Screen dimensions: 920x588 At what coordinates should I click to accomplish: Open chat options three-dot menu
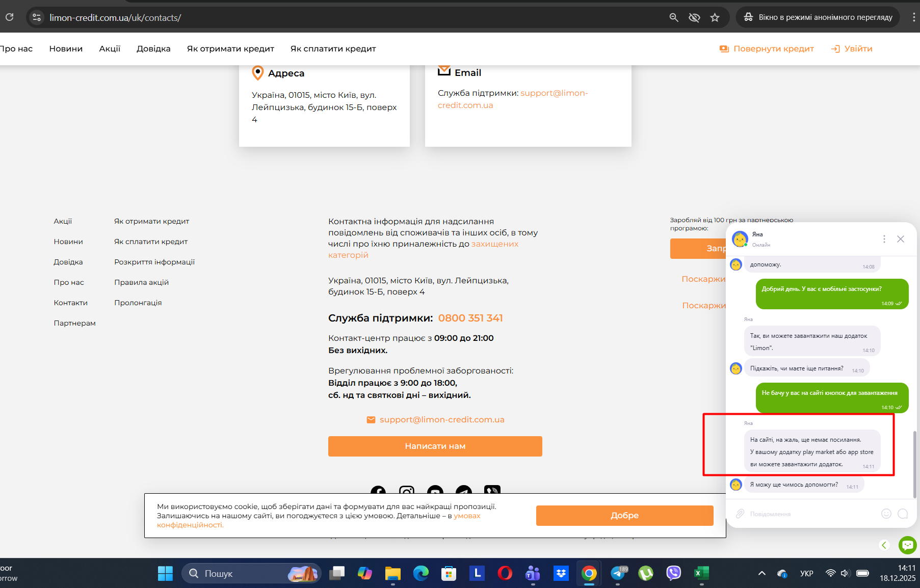(x=884, y=239)
